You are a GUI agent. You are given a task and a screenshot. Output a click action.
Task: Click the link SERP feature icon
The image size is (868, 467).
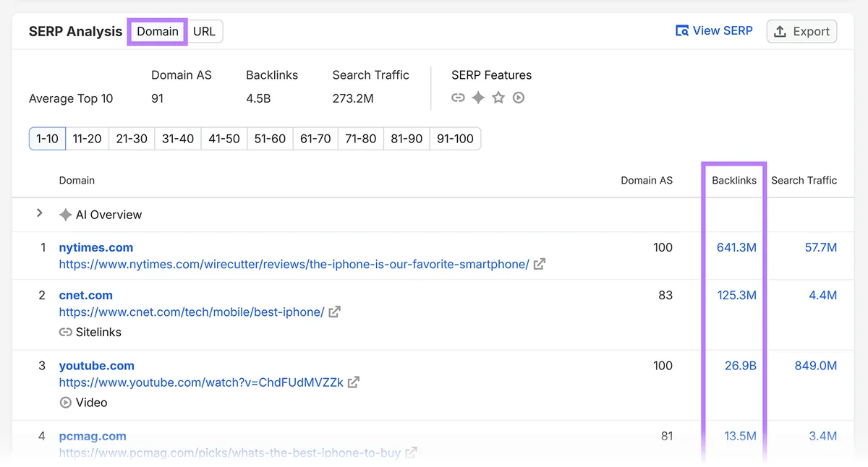[x=458, y=98]
